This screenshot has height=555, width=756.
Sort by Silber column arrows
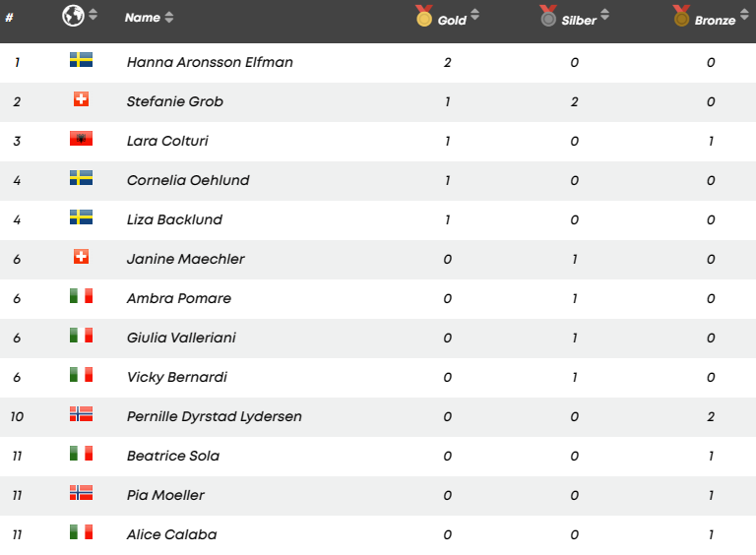[x=604, y=15]
